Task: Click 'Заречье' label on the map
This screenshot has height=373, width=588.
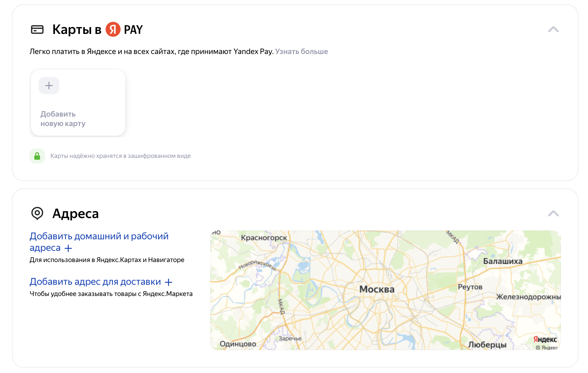Action: (x=290, y=338)
